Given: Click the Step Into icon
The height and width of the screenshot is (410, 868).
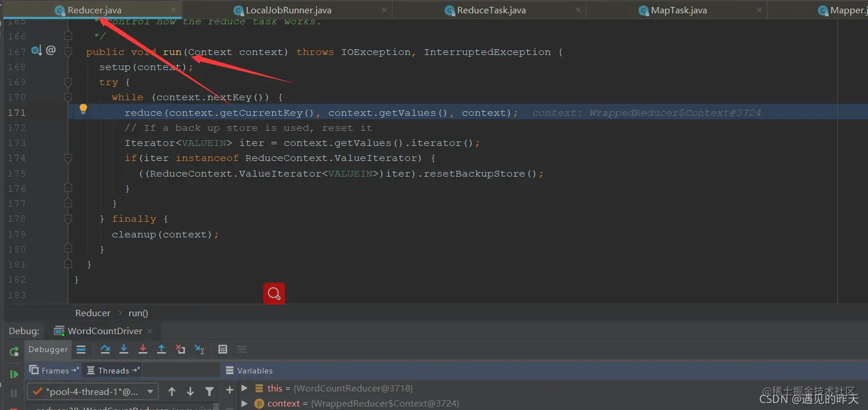Looking at the screenshot, I should (124, 349).
